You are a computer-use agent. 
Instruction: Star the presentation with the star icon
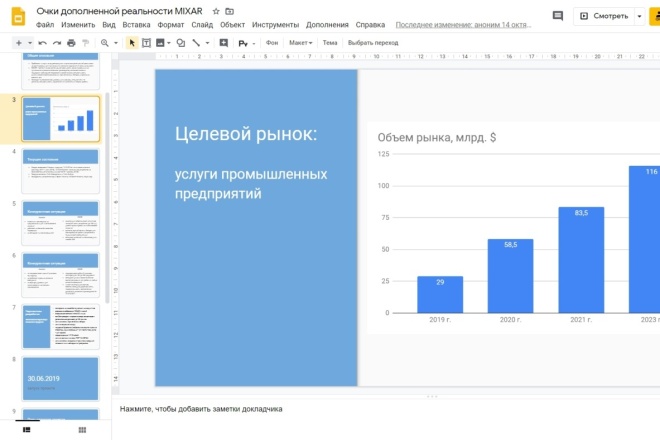point(216,11)
